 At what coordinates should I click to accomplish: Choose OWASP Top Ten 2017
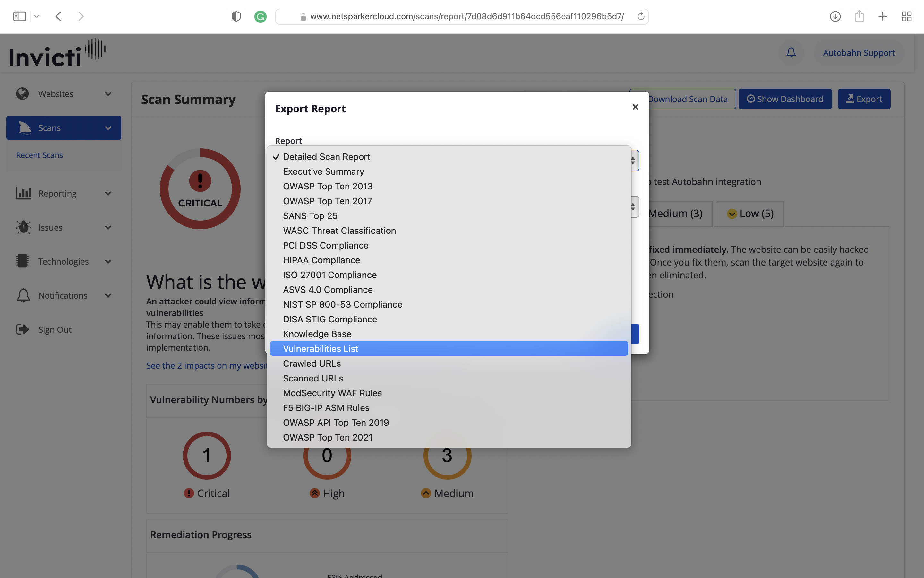click(x=449, y=201)
